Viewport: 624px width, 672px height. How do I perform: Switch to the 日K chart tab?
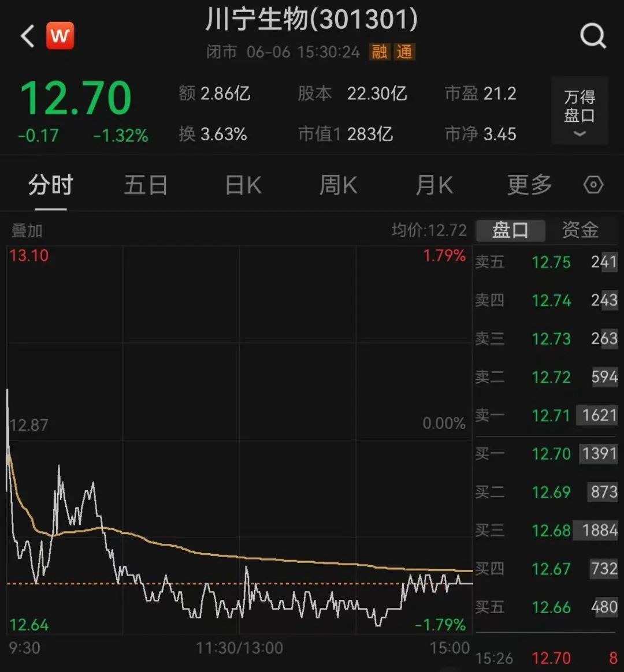243,185
